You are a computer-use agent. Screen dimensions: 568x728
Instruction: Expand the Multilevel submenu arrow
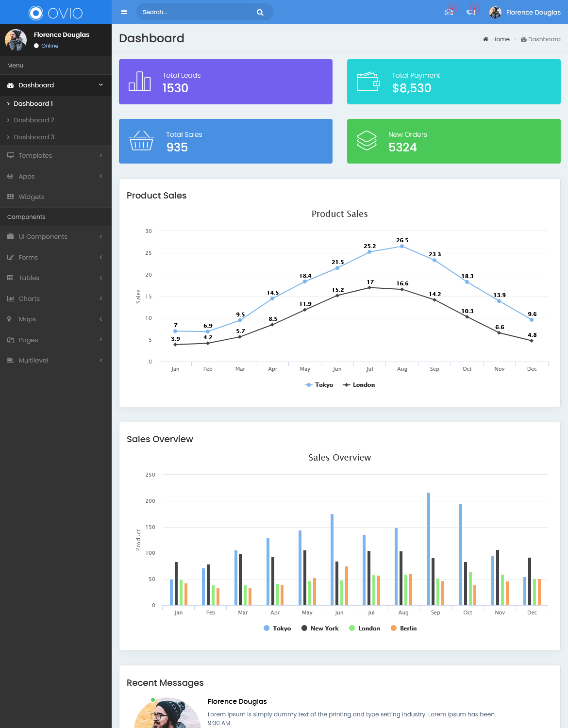[x=101, y=360]
